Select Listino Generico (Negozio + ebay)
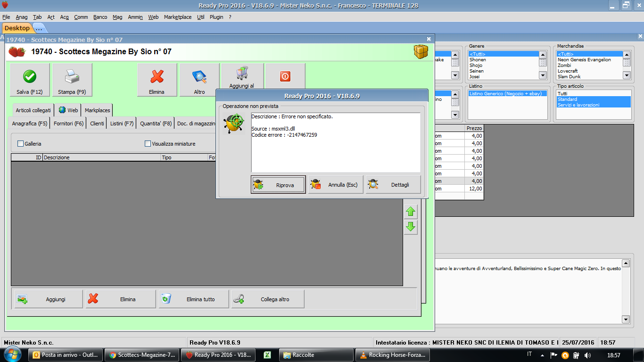This screenshot has width=644, height=362. coord(508,94)
